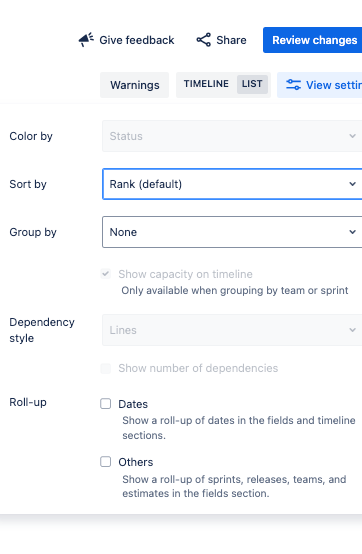362x554 pixels.
Task: Click the Dependency style chevron arrow
Action: coord(352,330)
